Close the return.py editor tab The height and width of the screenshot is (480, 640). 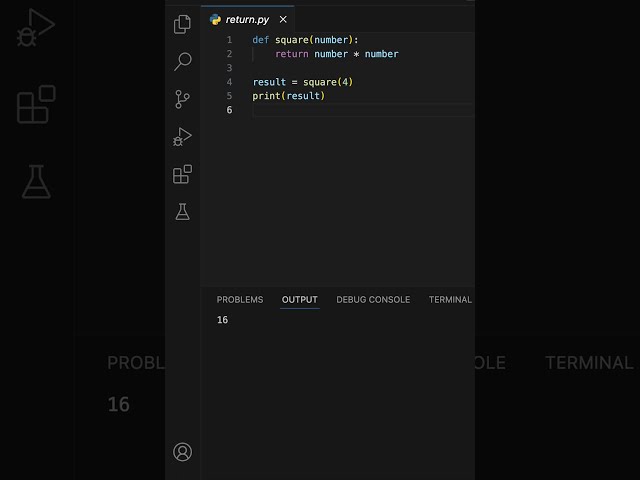283,19
